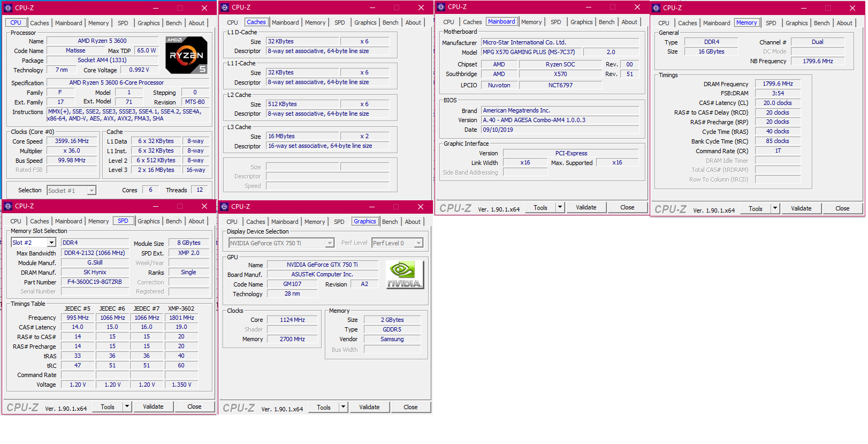Click the CPU-Z title icon in the Graphics window
Viewport: 868px width, 444px height.
224,207
